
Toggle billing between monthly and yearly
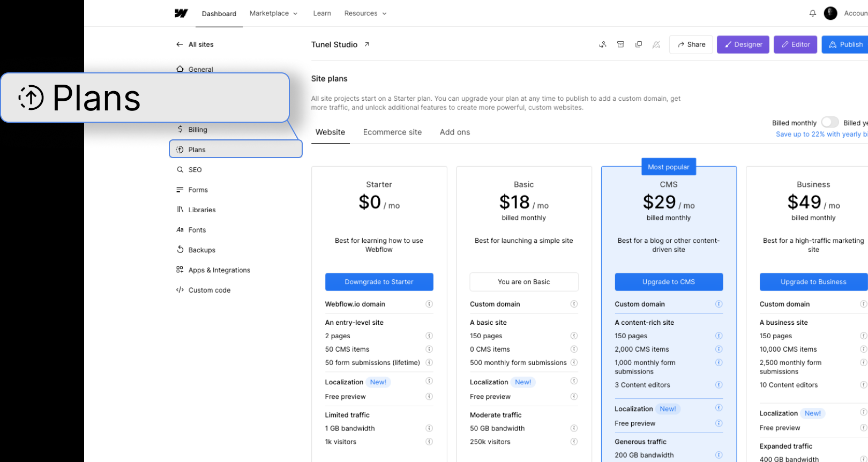point(830,123)
